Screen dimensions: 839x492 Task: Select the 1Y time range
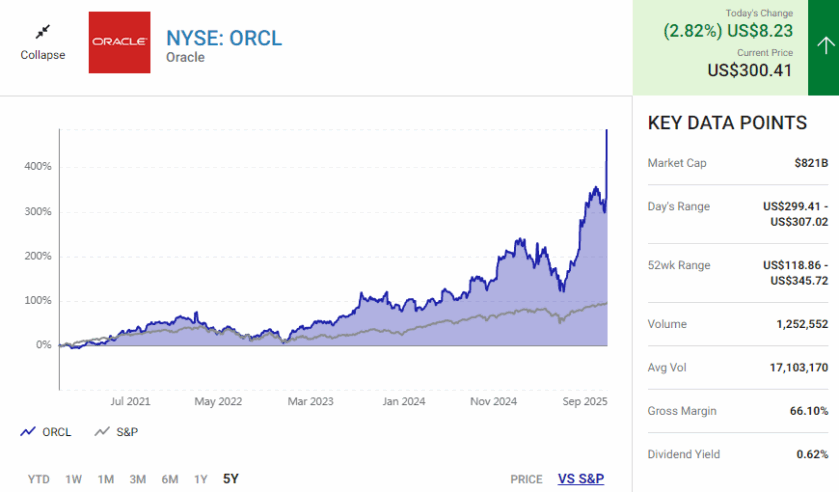201,479
